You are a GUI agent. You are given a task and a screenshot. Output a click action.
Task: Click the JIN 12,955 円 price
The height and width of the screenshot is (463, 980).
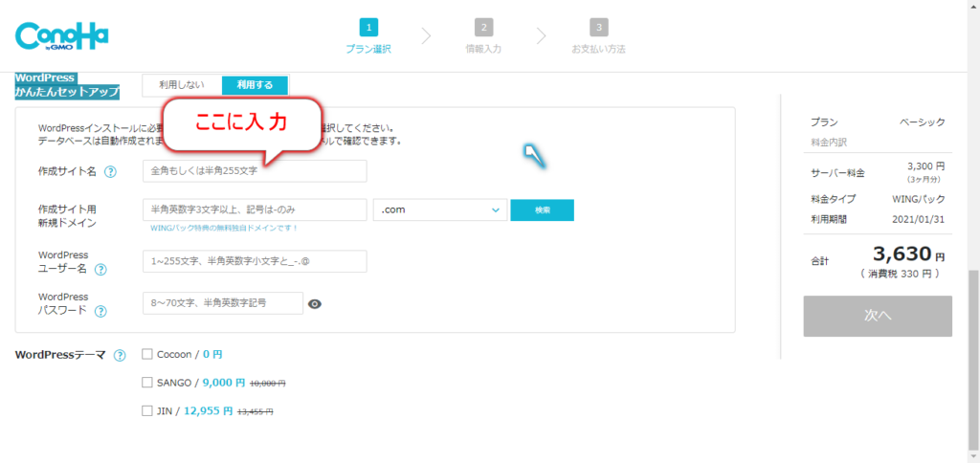pyautogui.click(x=208, y=411)
